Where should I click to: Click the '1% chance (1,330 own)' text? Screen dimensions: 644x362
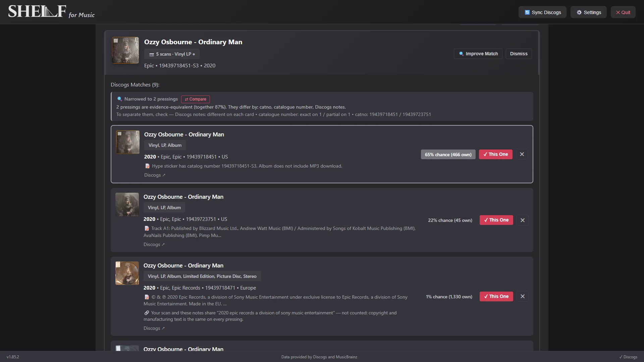tap(449, 297)
